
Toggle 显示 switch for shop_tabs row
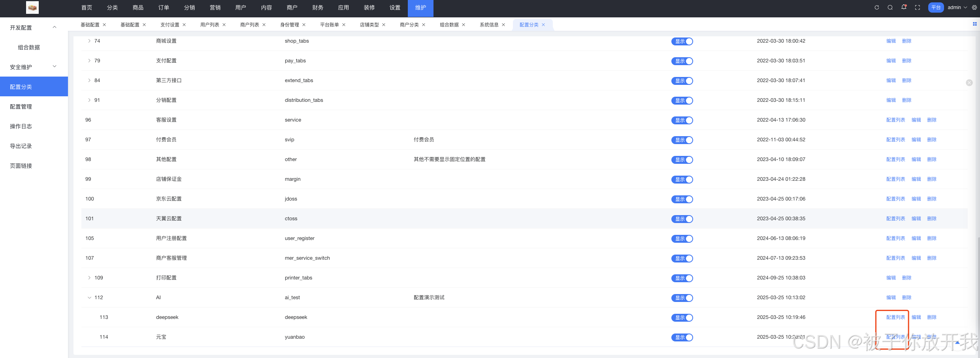682,41
